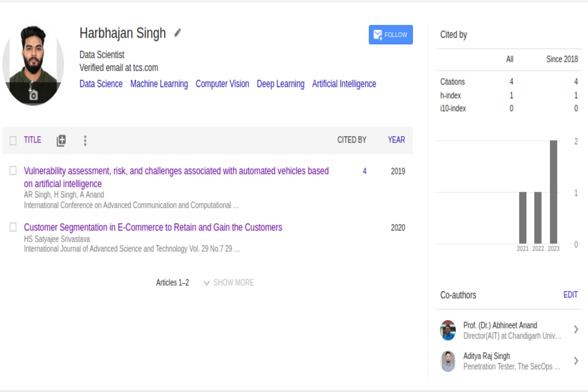Open the citation count 4 link
588x392 pixels.
pos(365,171)
